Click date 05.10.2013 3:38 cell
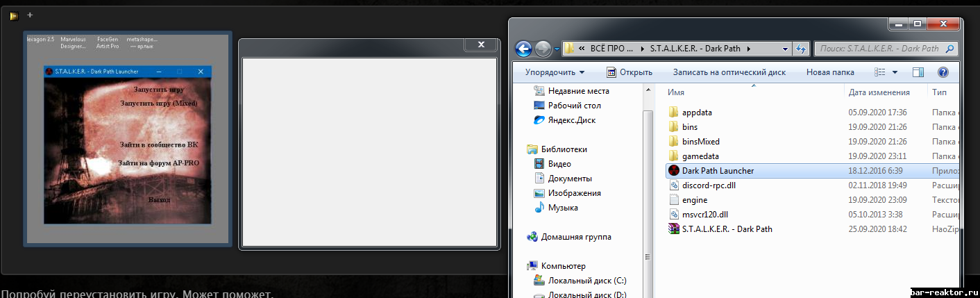Screen dimensions: 980x298 pyautogui.click(x=876, y=215)
